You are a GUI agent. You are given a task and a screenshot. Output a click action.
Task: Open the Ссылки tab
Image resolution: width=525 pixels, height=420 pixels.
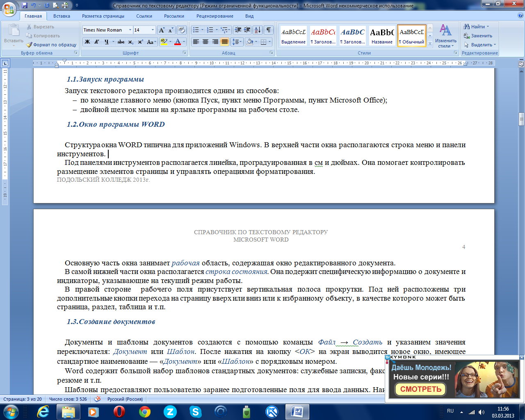pyautogui.click(x=144, y=16)
